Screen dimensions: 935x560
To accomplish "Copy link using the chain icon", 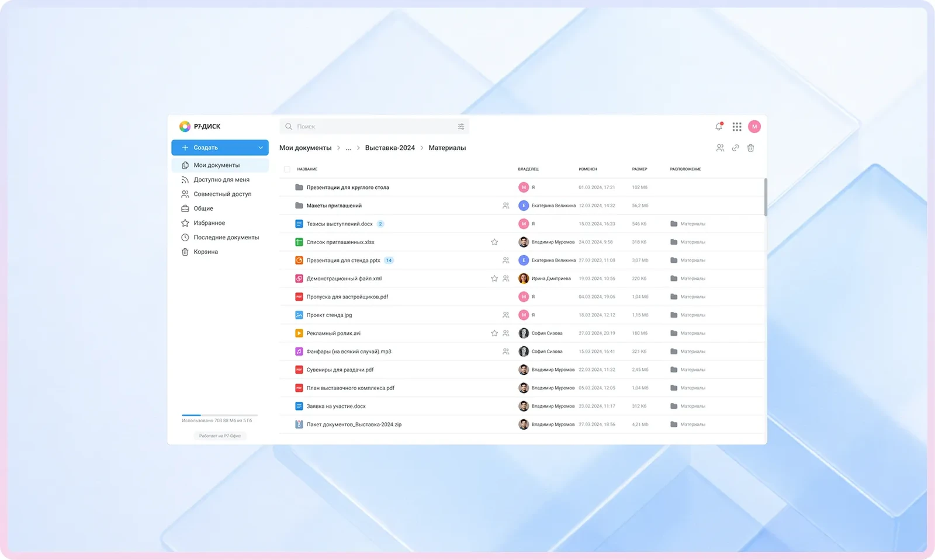I will click(735, 148).
